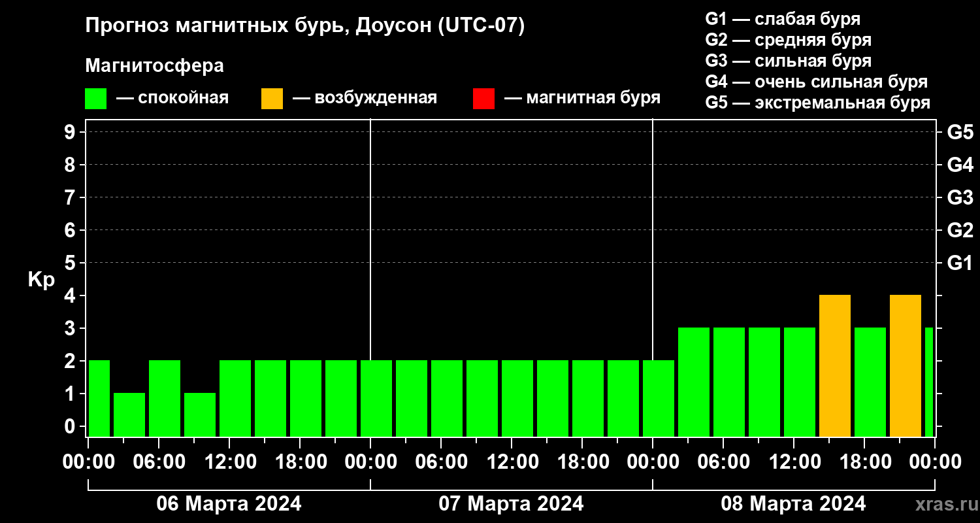Click the 06 Марта 2024 date label
Screen dimensions: 980x523
pos(229,504)
